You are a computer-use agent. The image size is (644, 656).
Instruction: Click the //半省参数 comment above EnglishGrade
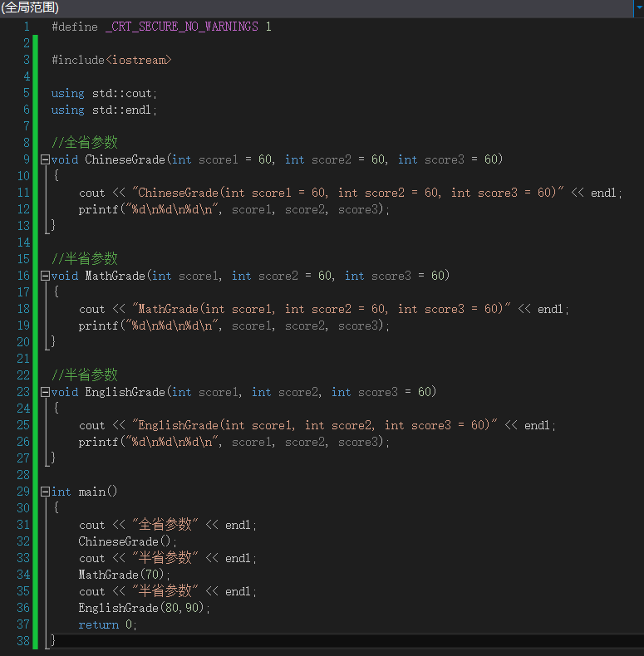tap(85, 375)
